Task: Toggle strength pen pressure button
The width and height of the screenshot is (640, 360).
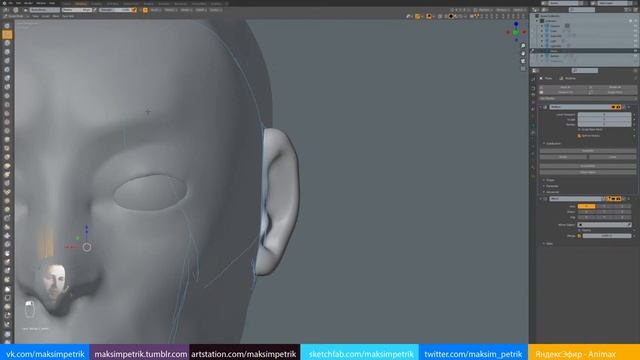Action: tap(134, 10)
